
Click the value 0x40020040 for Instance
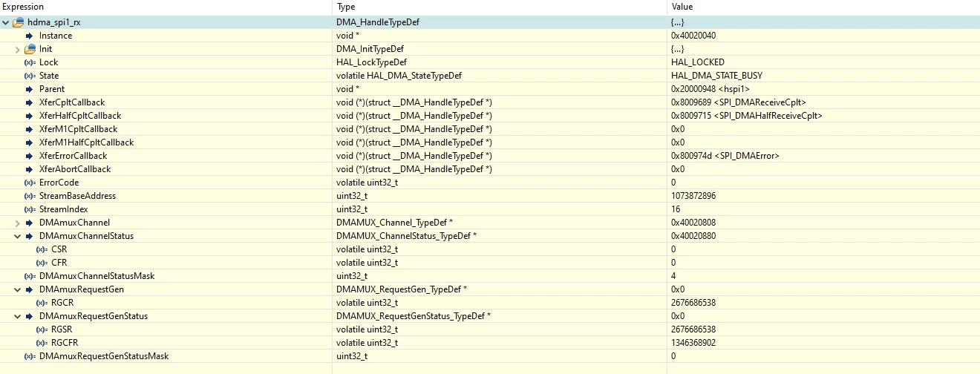coord(693,36)
